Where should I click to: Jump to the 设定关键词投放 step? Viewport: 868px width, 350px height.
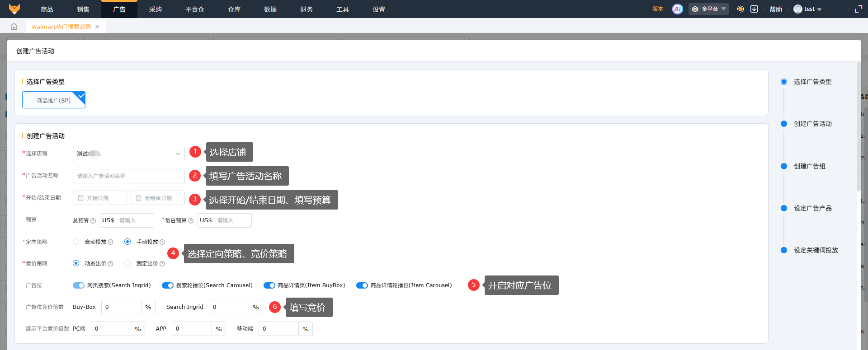[816, 250]
